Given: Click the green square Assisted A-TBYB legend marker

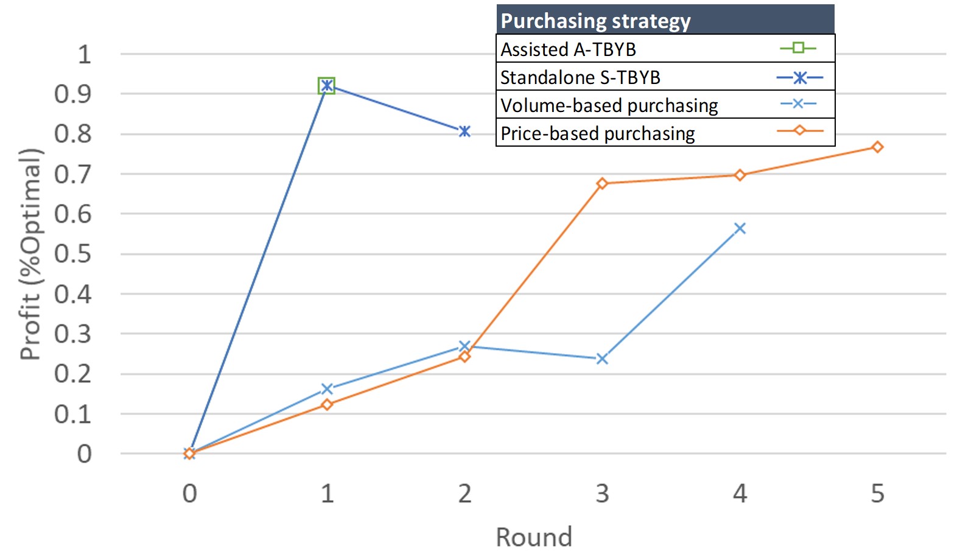Looking at the screenshot, I should pyautogui.click(x=798, y=48).
